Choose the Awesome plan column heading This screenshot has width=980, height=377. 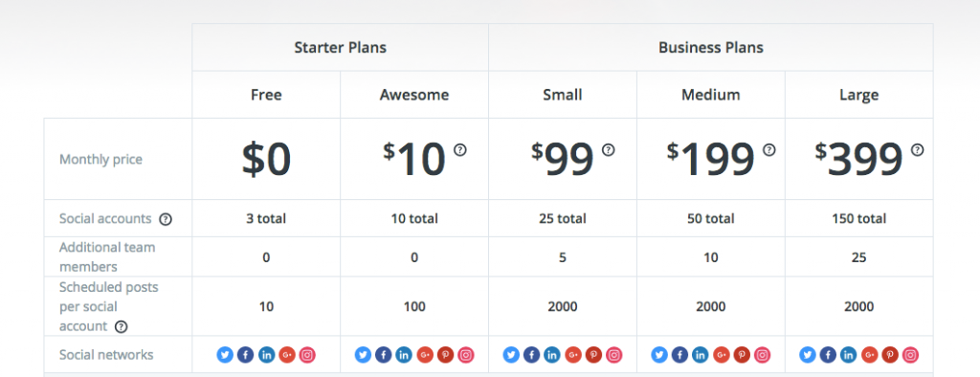coord(414,95)
